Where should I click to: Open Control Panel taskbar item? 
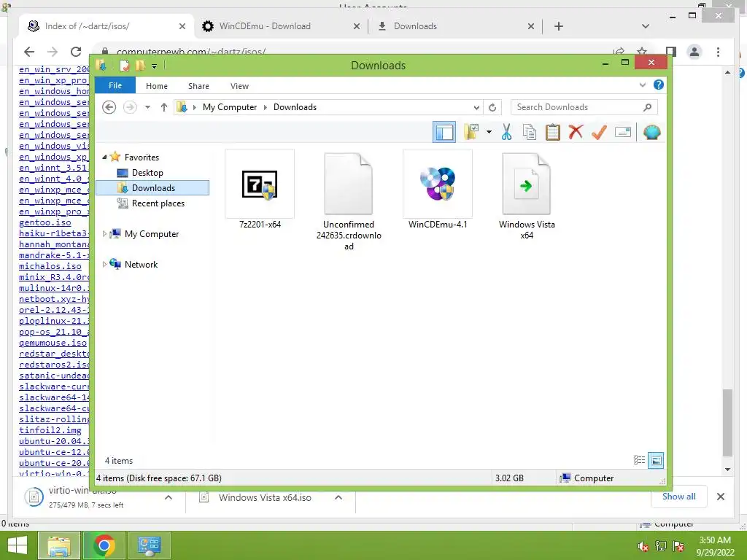click(150, 545)
